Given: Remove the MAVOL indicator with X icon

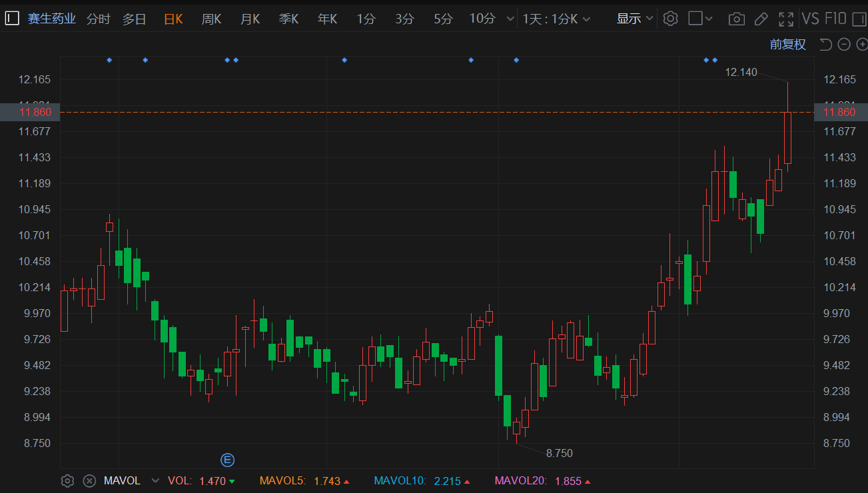Looking at the screenshot, I should (89, 480).
